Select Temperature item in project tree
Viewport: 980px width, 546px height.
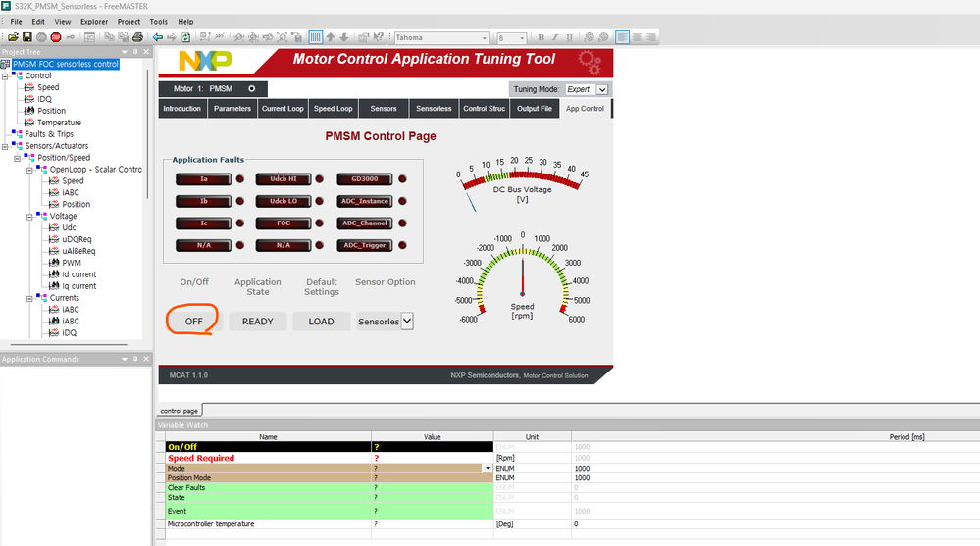[59, 123]
